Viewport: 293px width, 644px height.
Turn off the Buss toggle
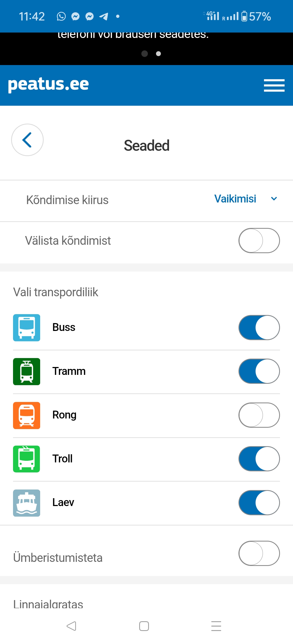(x=259, y=327)
